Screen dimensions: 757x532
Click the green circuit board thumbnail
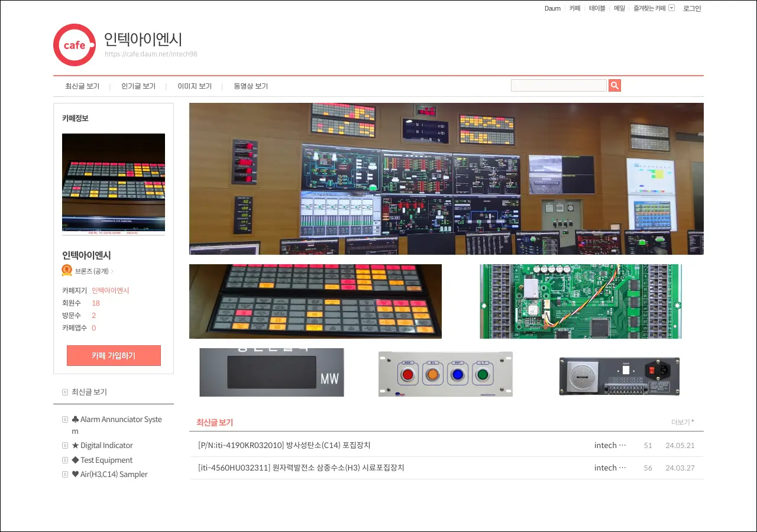point(580,301)
